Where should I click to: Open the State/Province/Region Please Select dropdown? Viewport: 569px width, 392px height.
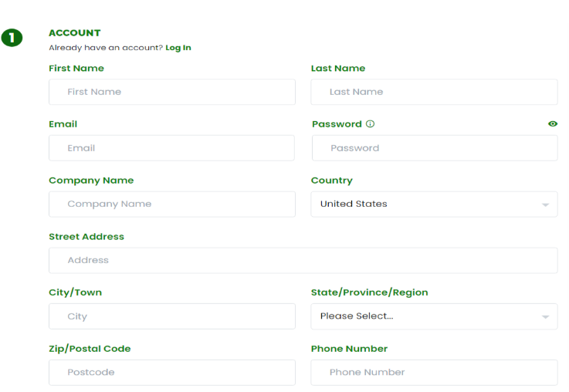pyautogui.click(x=434, y=316)
